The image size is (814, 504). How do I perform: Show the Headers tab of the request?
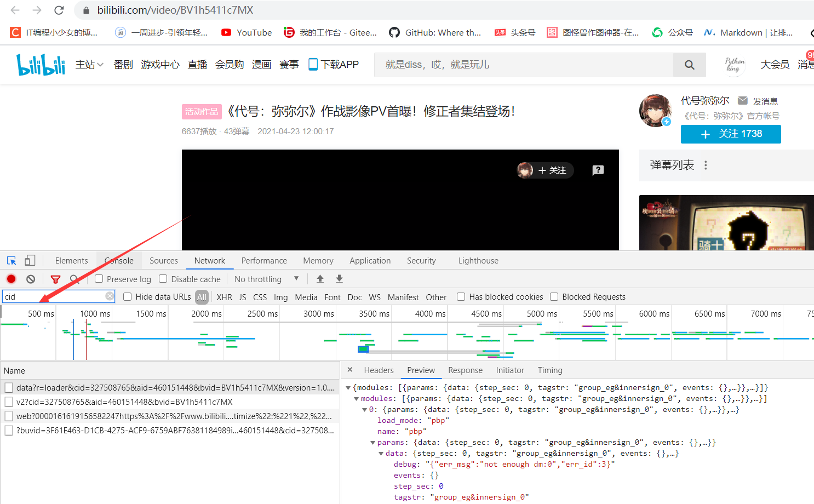(379, 370)
